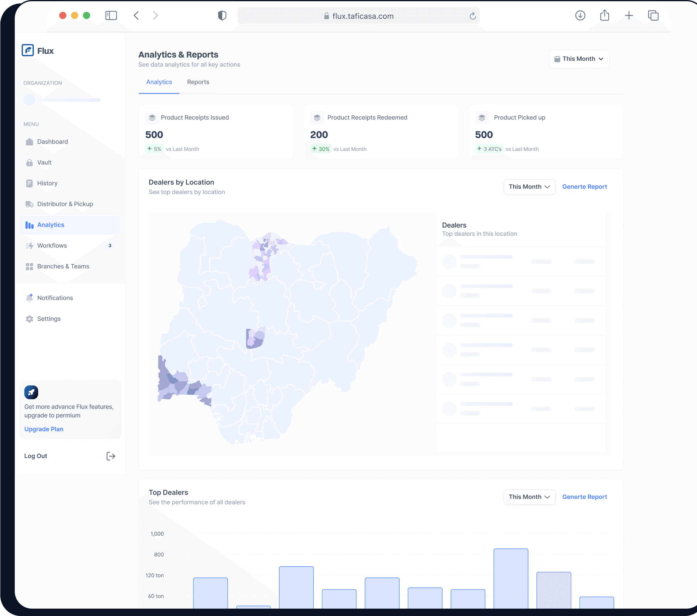
Task: Click the Product Receipts Redeemed layers icon
Action: pyautogui.click(x=317, y=117)
